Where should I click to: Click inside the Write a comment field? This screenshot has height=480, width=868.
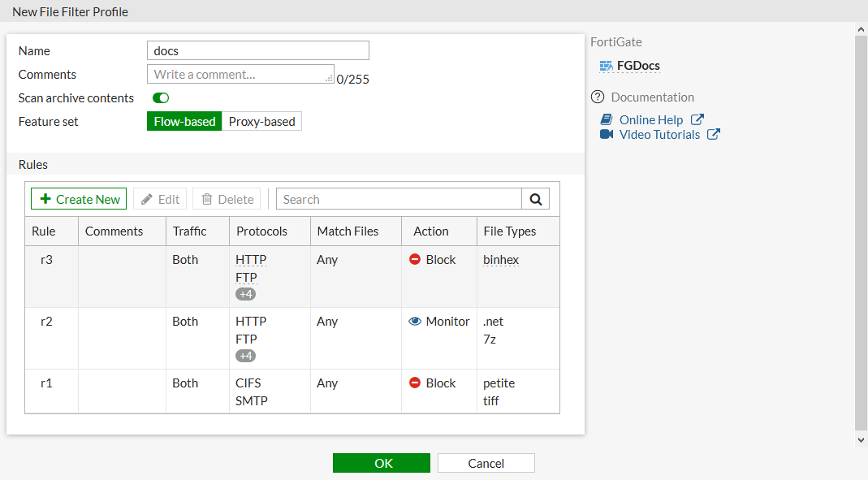click(240, 73)
